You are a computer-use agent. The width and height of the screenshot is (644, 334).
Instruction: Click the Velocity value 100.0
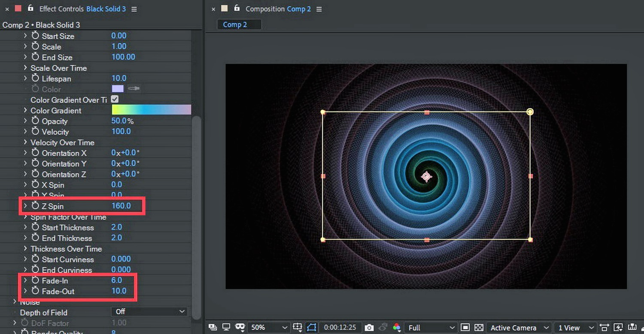[121, 131]
